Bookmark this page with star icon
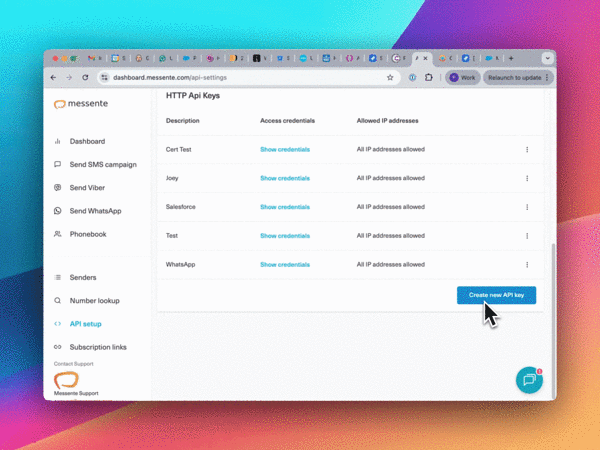This screenshot has height=450, width=600. click(x=390, y=77)
